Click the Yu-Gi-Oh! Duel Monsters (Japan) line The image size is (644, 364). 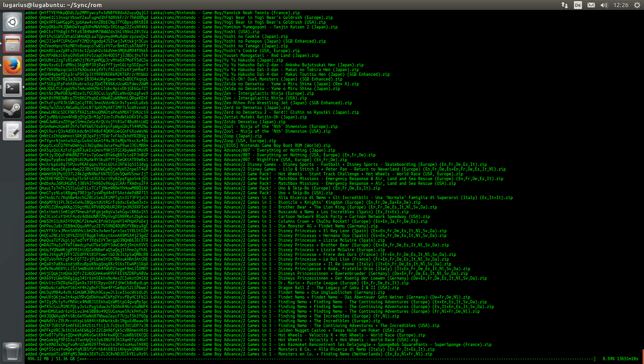pyautogui.click(x=184, y=79)
